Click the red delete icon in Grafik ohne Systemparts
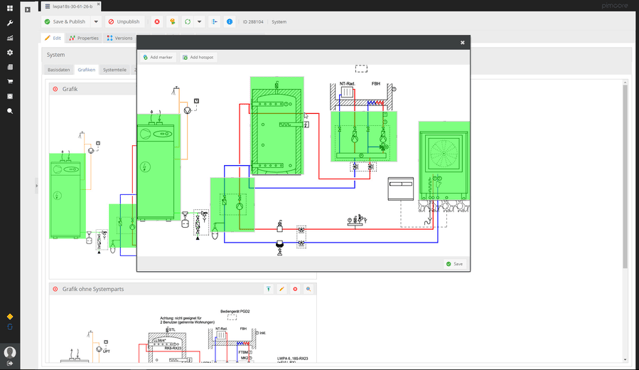The image size is (639, 370). pos(295,289)
